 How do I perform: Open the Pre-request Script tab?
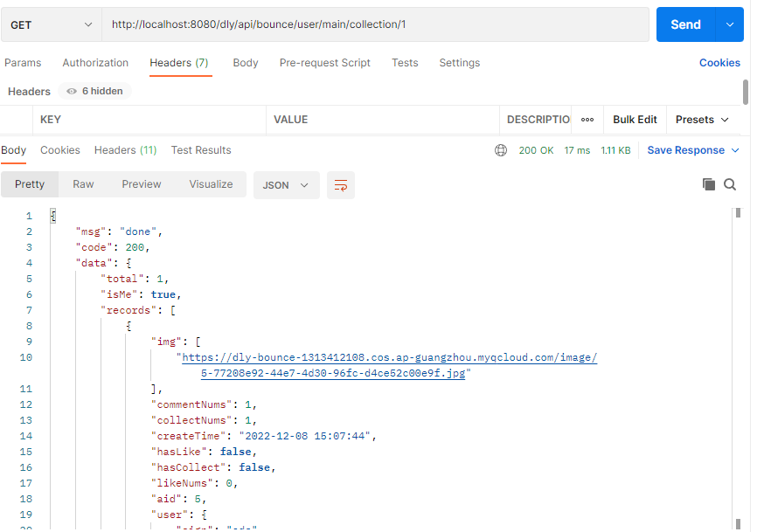pos(325,63)
